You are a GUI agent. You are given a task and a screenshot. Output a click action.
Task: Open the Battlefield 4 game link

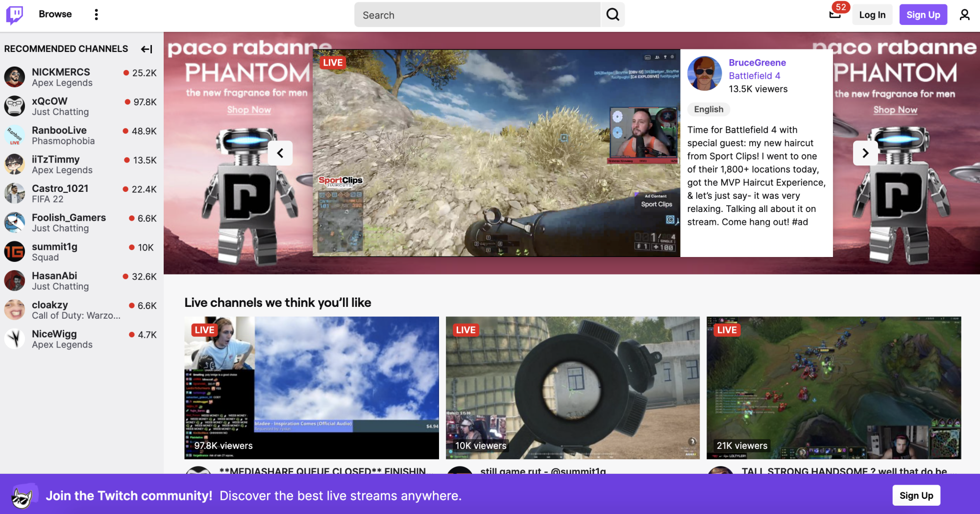pyautogui.click(x=754, y=76)
